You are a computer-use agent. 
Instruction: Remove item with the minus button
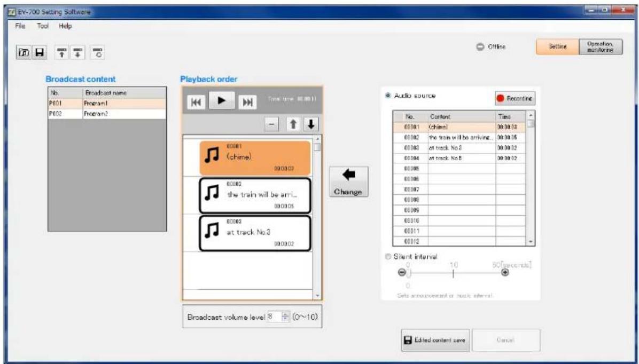[x=272, y=124]
